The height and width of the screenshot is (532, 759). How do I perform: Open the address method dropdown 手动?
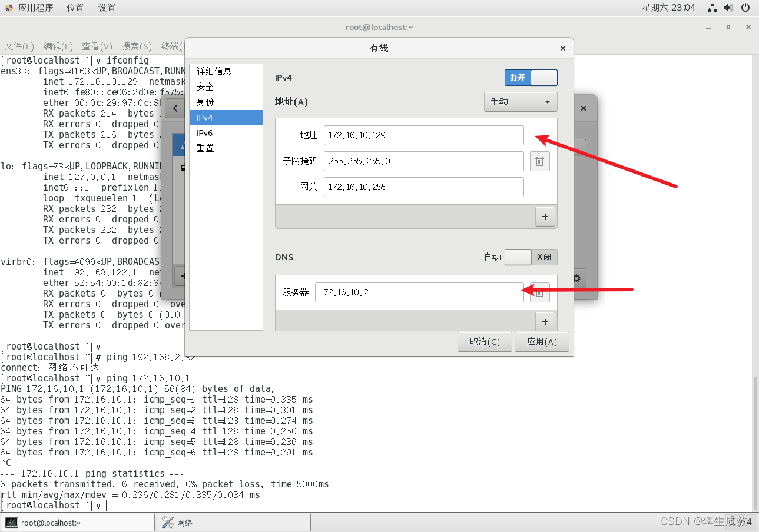521,101
